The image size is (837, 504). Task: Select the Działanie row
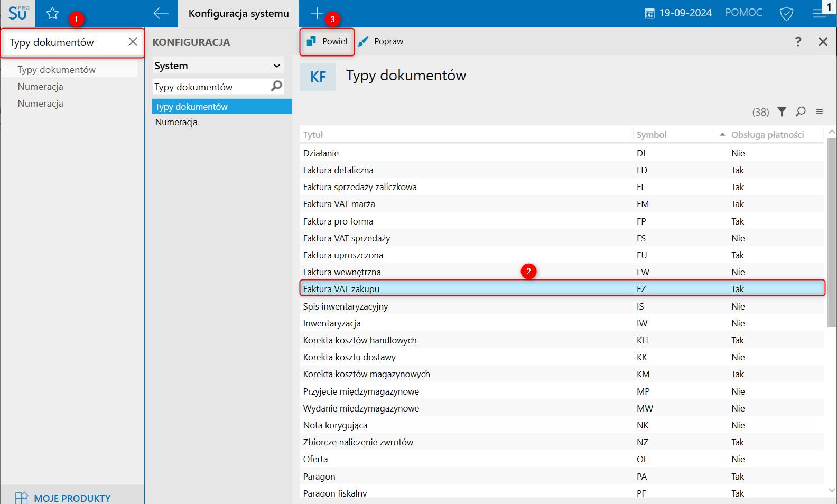point(562,153)
